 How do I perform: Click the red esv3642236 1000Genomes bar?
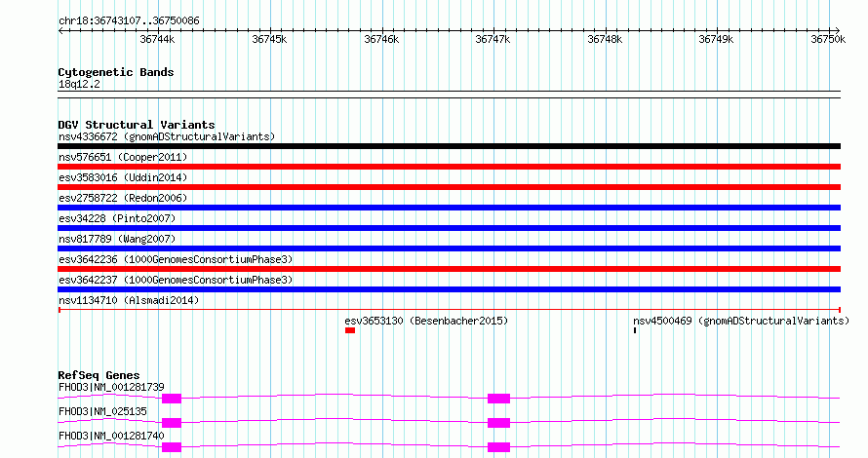point(449,269)
